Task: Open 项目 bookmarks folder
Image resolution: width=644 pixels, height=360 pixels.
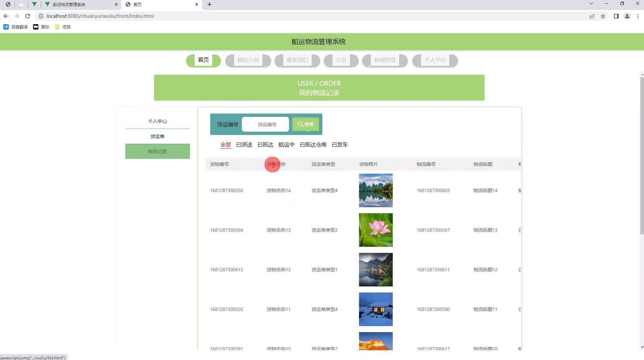Action: pyautogui.click(x=63, y=27)
